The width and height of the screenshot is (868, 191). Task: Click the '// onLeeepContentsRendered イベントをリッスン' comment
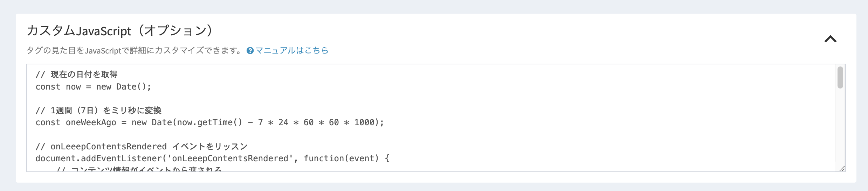point(142,146)
